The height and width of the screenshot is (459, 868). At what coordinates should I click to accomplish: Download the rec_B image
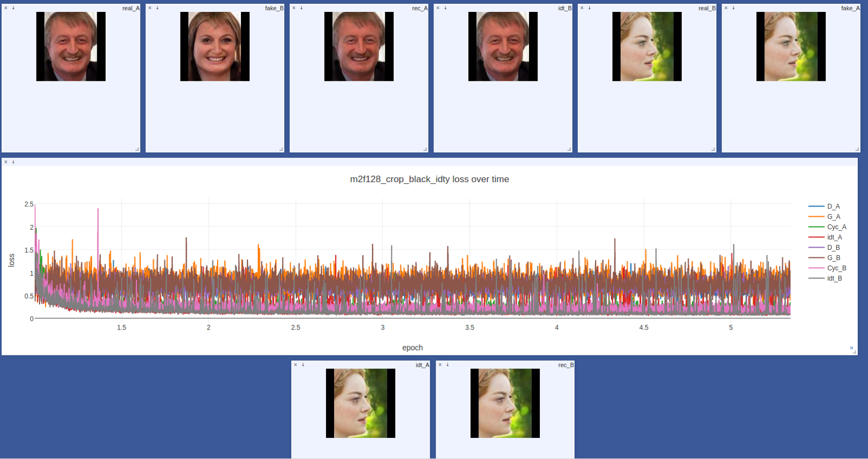(x=448, y=365)
